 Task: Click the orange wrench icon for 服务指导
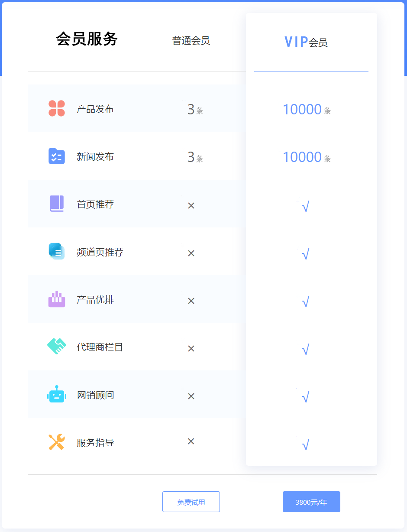click(x=57, y=442)
